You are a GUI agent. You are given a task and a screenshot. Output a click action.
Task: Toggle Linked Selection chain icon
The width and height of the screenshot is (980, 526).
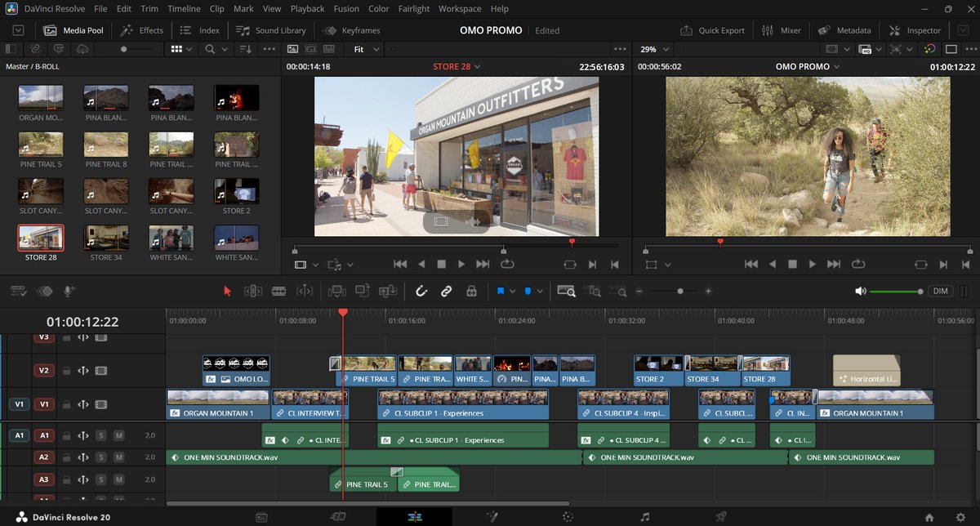(446, 291)
